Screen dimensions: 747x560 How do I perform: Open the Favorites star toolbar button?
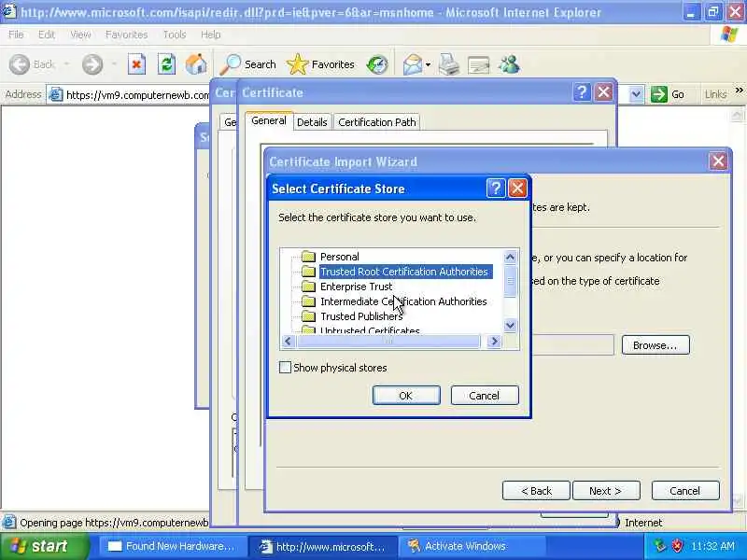click(320, 64)
